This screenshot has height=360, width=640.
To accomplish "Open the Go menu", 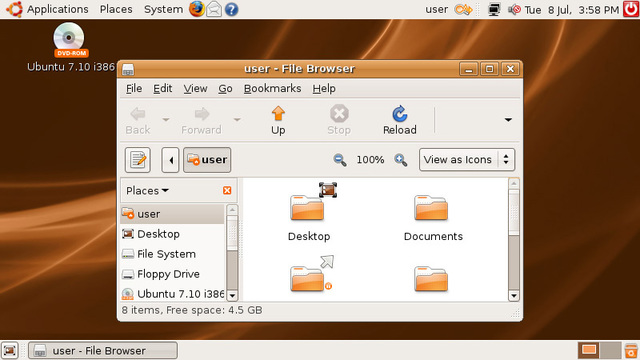I will click(x=225, y=89).
